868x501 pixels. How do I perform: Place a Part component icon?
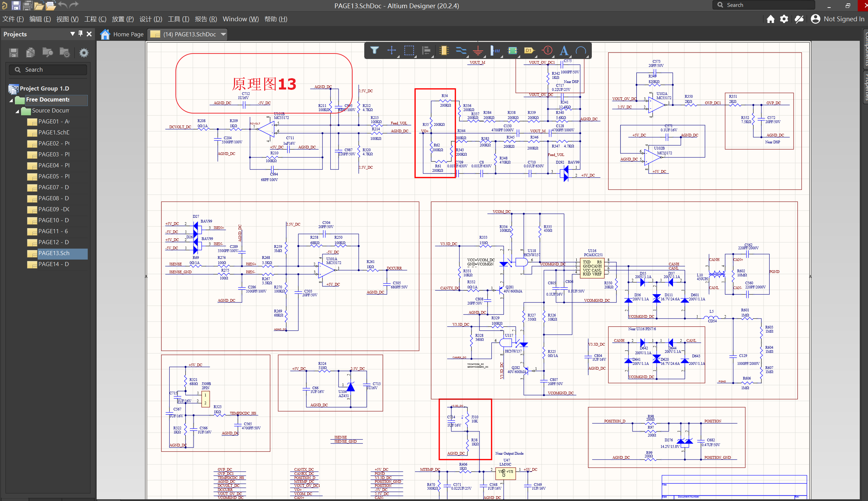444,51
